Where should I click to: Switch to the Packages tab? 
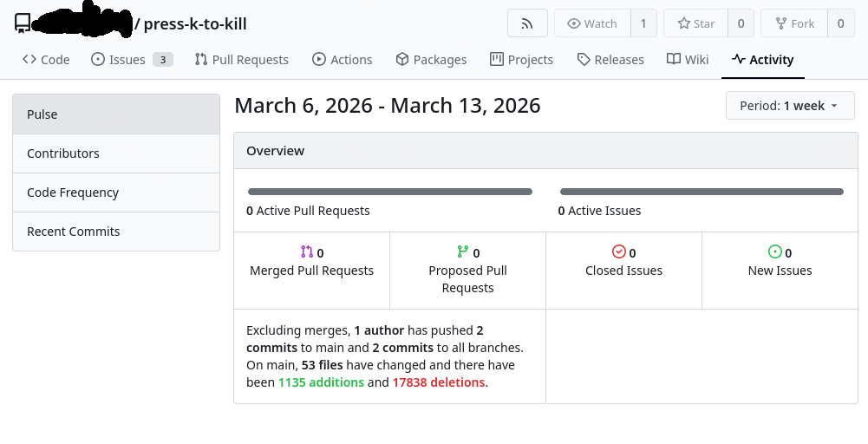[431, 59]
